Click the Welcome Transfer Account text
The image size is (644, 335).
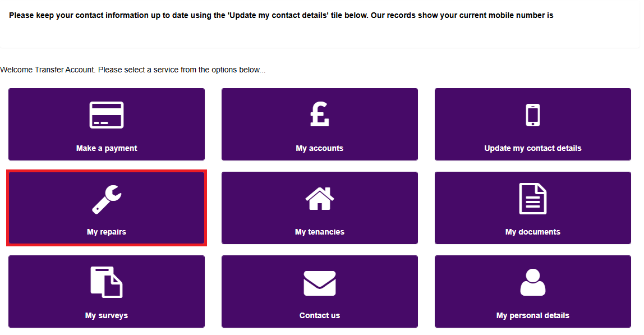tap(133, 70)
